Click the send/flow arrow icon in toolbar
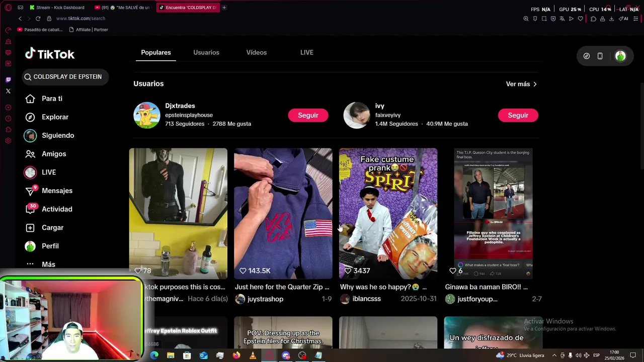The image size is (644, 362). point(571,19)
